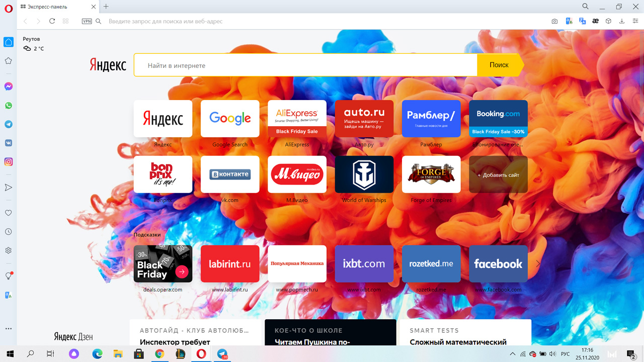Open a new tab with plus button
The height and width of the screenshot is (362, 644).
pyautogui.click(x=106, y=7)
